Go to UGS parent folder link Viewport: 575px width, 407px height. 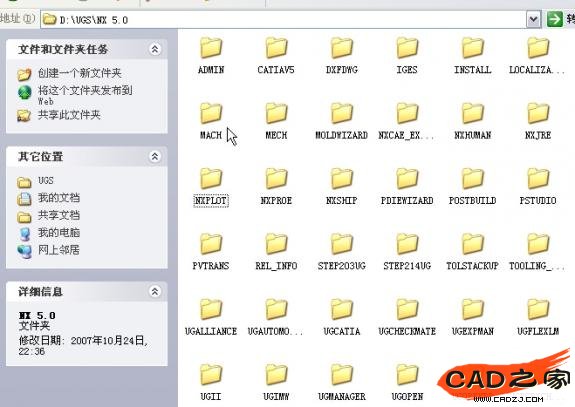[x=45, y=180]
